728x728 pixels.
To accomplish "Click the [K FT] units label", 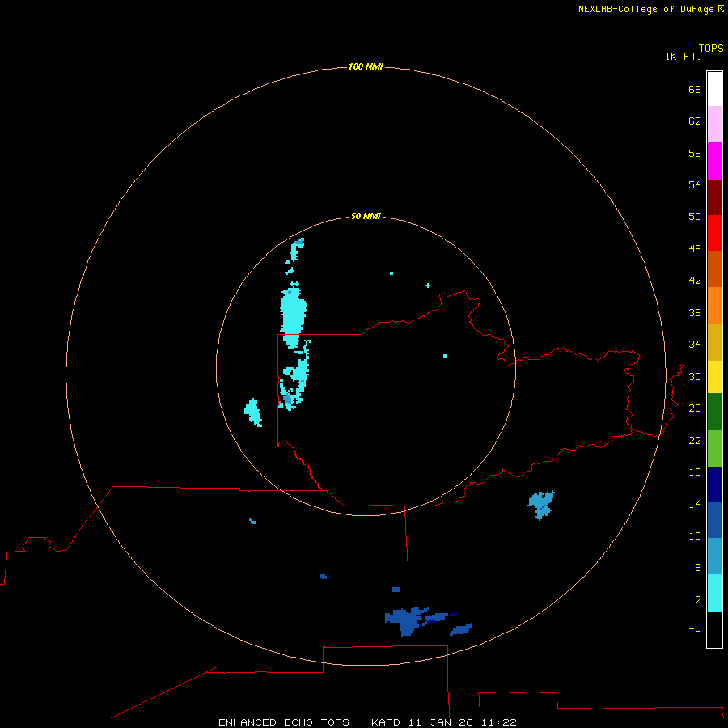I will click(684, 56).
